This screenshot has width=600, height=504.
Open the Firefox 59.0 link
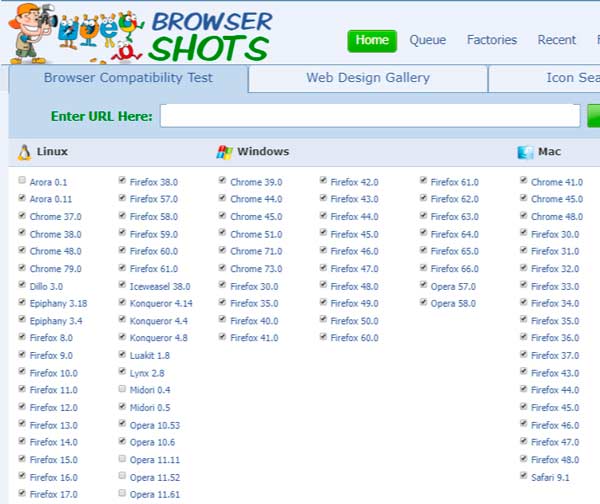coord(154,234)
